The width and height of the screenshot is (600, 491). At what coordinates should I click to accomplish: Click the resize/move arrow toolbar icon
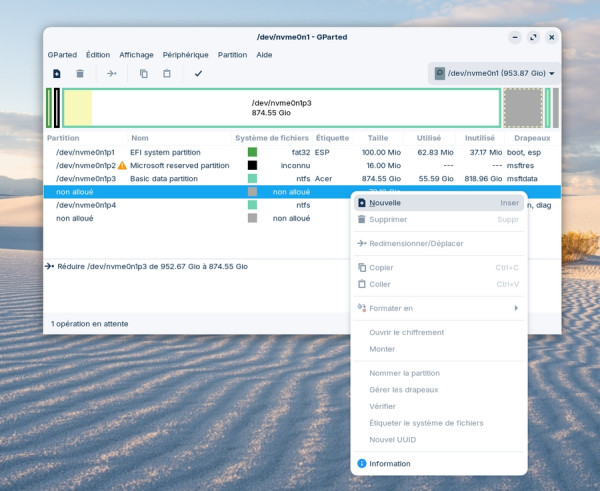click(112, 73)
